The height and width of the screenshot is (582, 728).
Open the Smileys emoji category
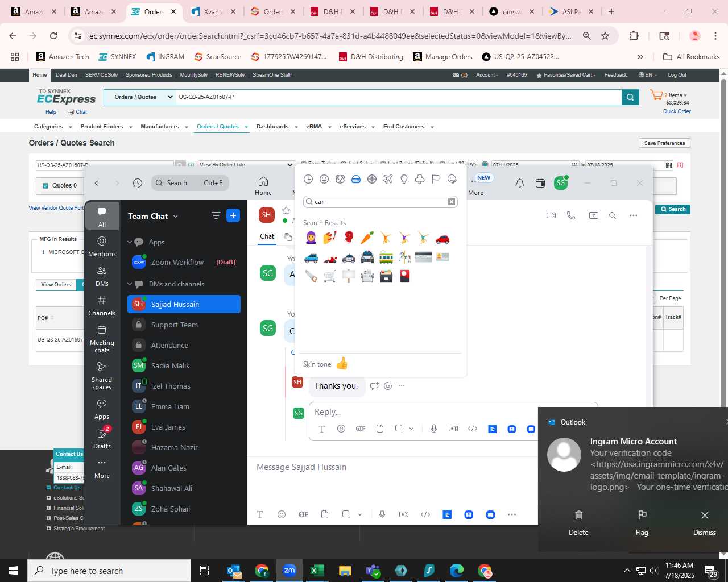coord(324,179)
